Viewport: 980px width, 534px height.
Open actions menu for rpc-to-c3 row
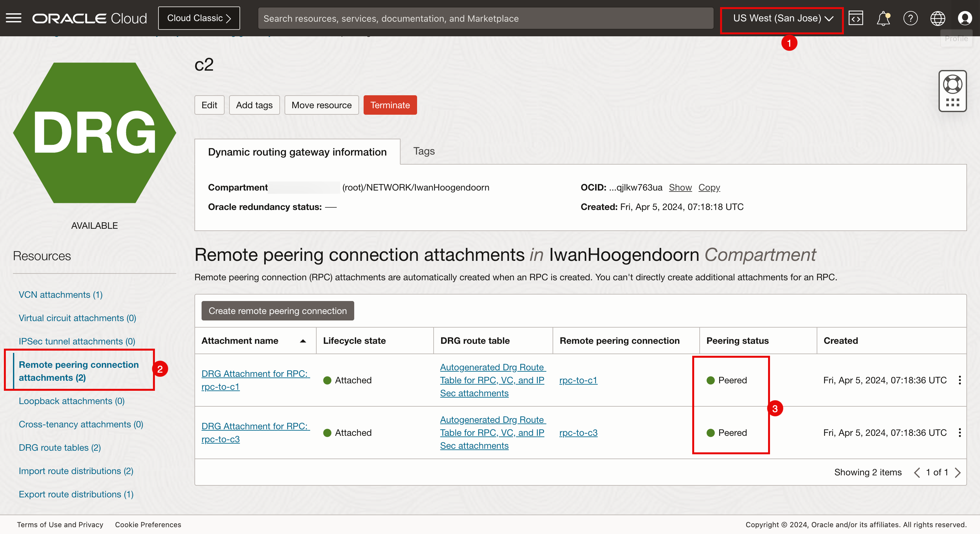[x=960, y=433]
